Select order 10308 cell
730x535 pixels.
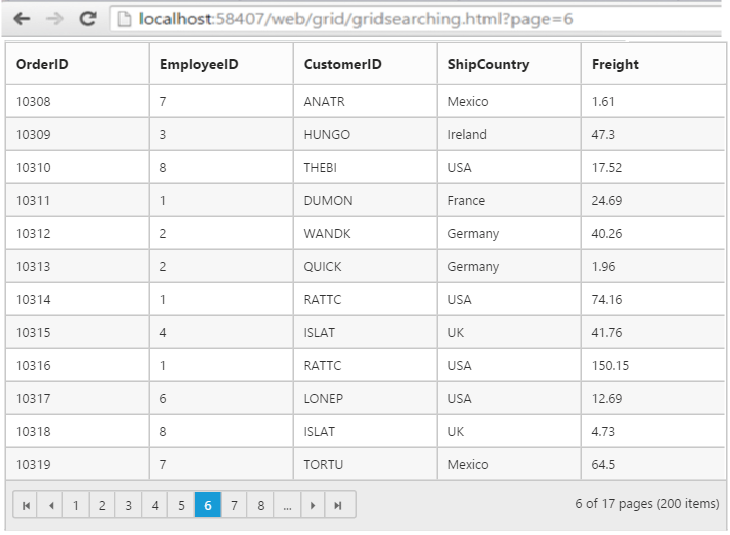tap(77, 101)
